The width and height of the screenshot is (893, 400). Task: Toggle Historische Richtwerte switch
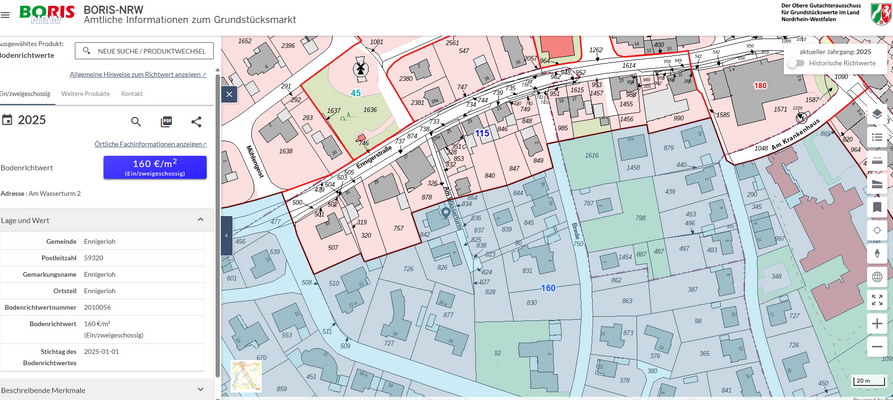point(795,63)
